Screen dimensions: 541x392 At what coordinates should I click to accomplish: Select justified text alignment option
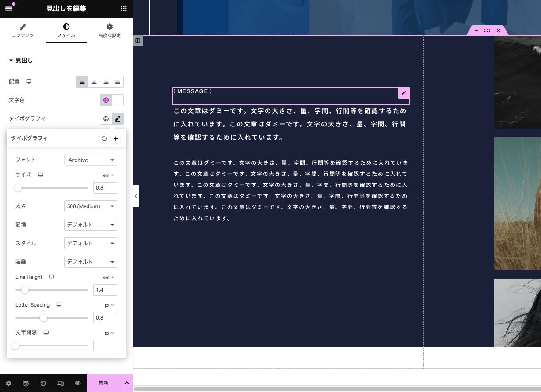coord(118,82)
